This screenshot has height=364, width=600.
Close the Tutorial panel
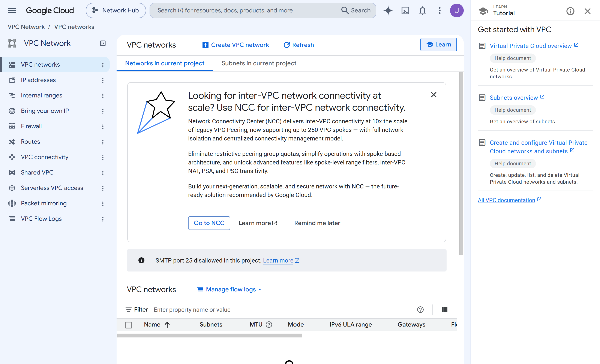pyautogui.click(x=588, y=11)
